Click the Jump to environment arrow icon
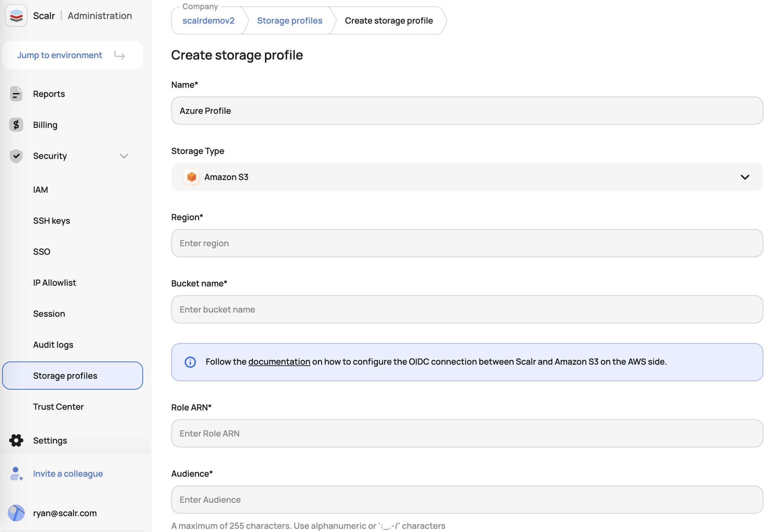 119,55
